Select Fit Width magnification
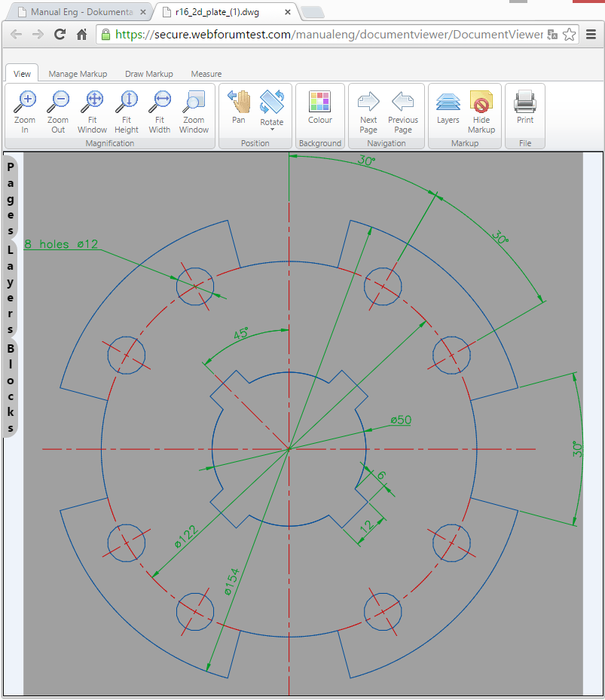Screen dimensions: 605x700 (x=160, y=112)
